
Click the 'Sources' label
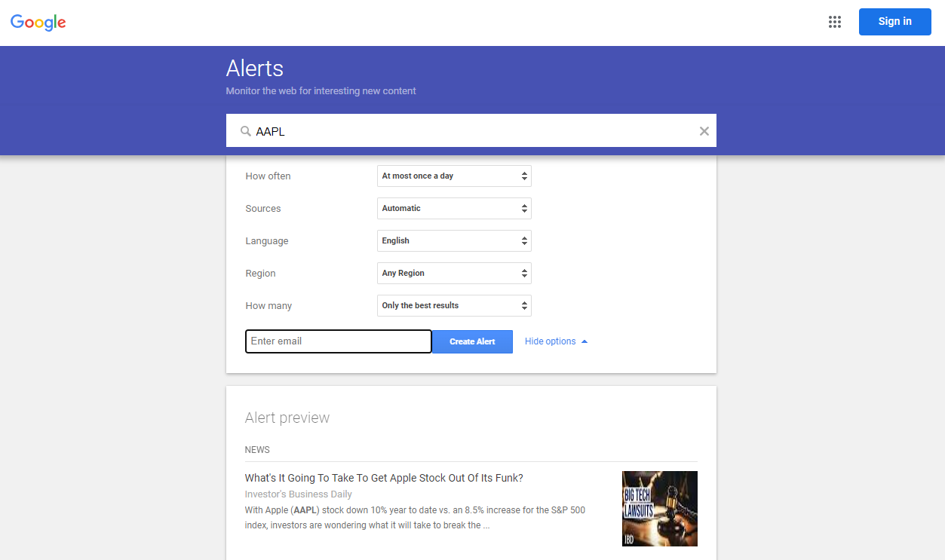point(263,209)
